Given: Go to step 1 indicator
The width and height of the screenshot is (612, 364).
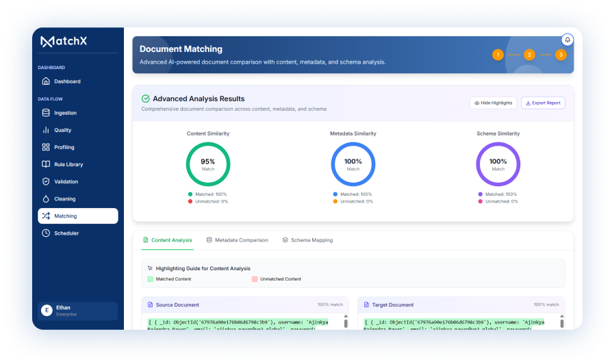Looking at the screenshot, I should pyautogui.click(x=498, y=55).
